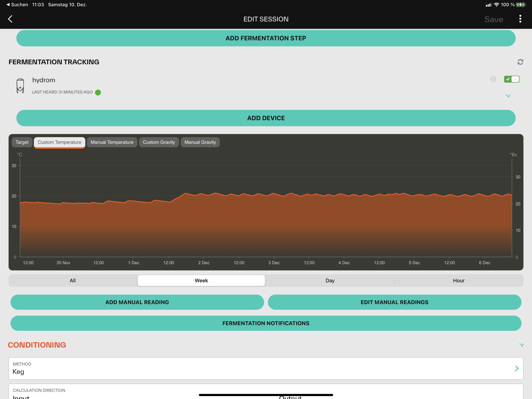Tap Suchen back-to-app indicator in status bar

17,4
